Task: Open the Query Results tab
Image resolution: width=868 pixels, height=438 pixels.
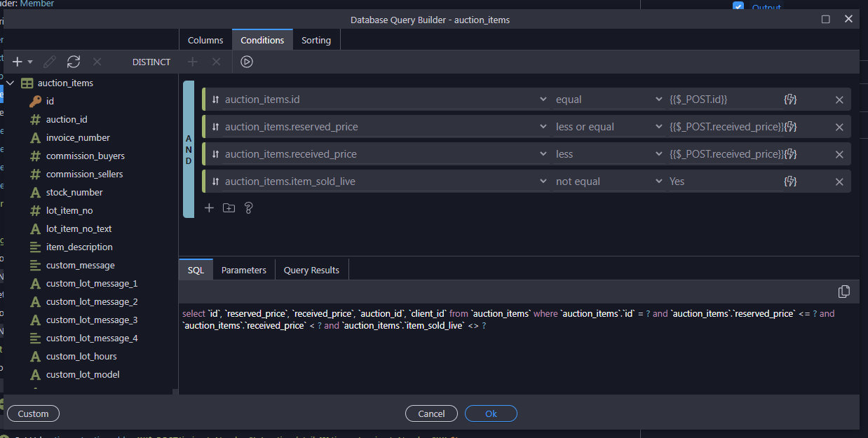Action: 311,270
